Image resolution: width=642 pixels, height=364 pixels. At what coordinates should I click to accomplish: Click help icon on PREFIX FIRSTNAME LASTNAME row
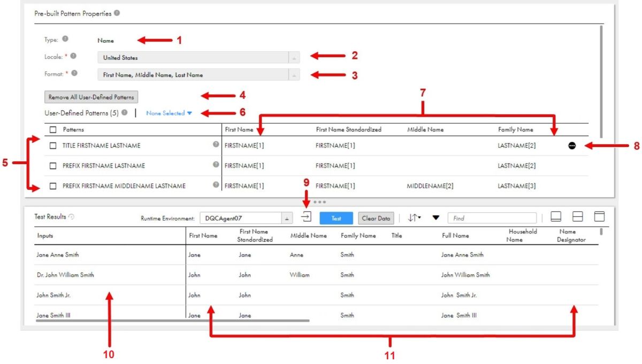[216, 165]
